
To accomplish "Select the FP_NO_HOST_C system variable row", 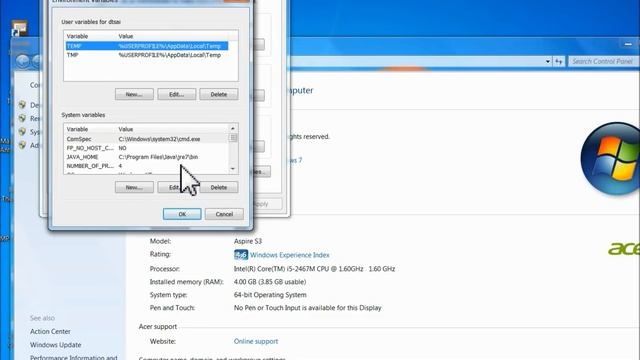I will [x=147, y=148].
